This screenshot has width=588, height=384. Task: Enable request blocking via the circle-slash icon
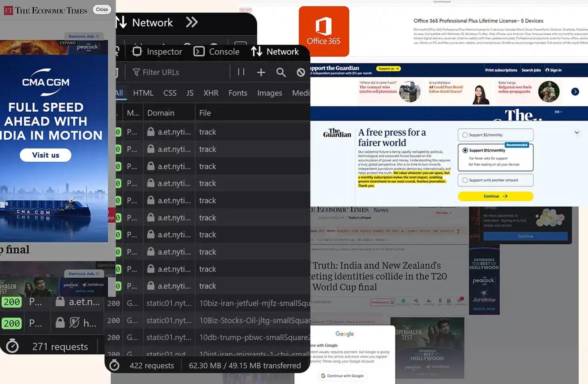point(300,72)
